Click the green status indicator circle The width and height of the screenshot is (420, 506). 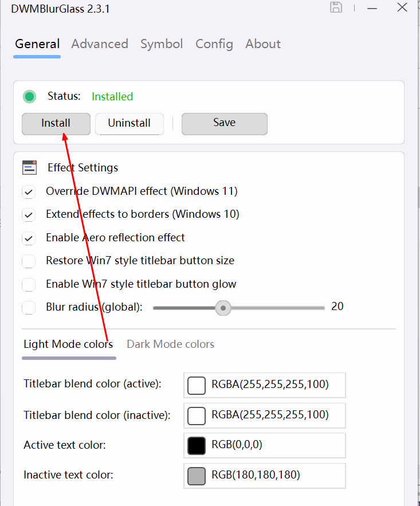30,96
